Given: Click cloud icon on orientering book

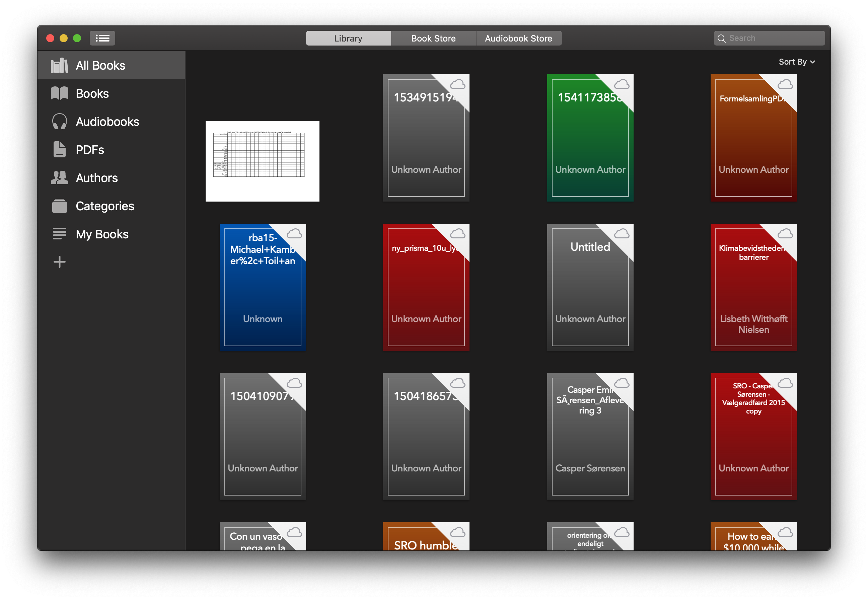Looking at the screenshot, I should coord(622,532).
